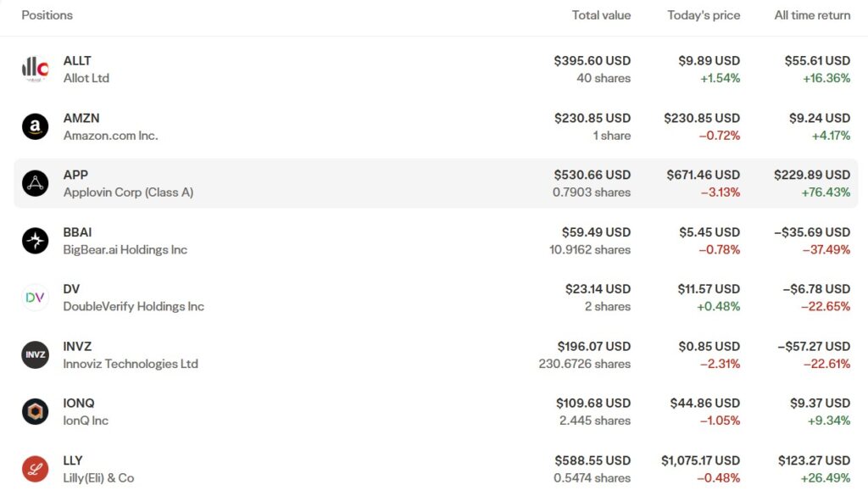The width and height of the screenshot is (868, 496).
Task: Select the ALLT ticker label
Action: [x=76, y=60]
